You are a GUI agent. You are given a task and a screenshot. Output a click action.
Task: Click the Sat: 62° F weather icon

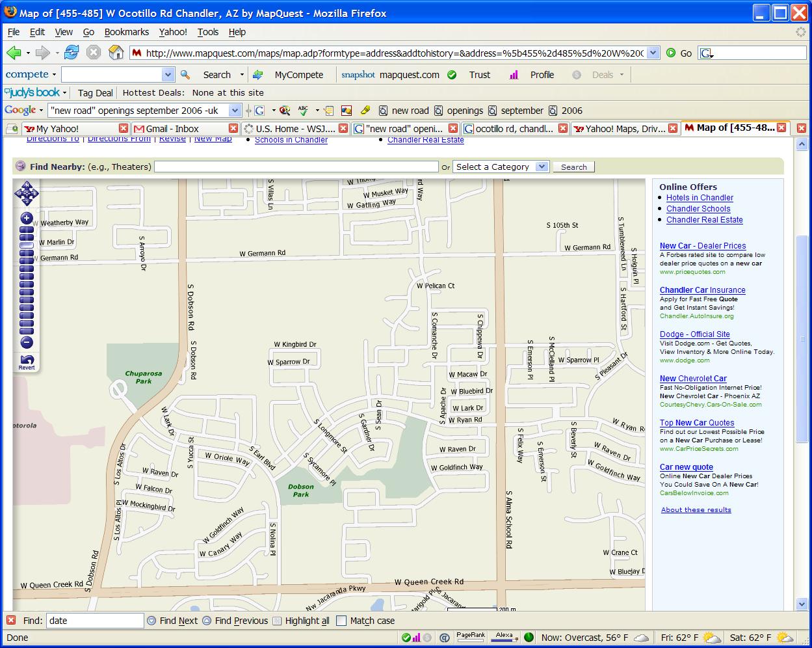pyautogui.click(x=785, y=638)
